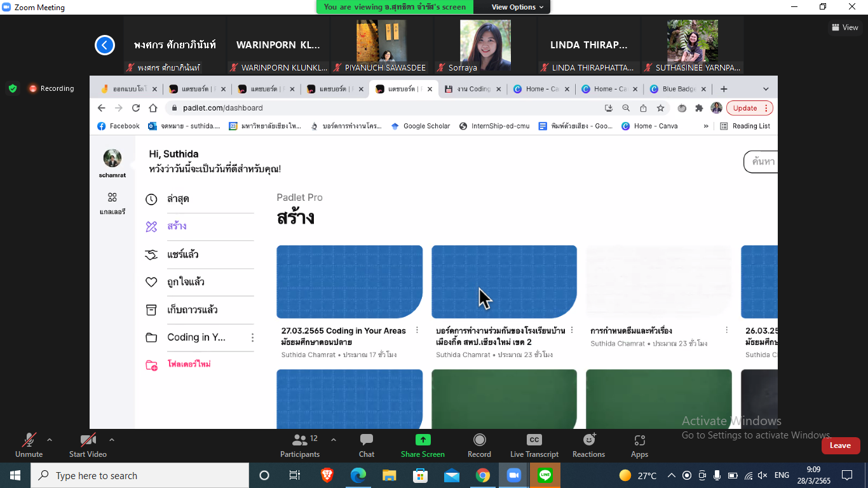Image resolution: width=868 pixels, height=488 pixels.
Task: Expand audio options arrow next to Unmute
Action: click(50, 440)
